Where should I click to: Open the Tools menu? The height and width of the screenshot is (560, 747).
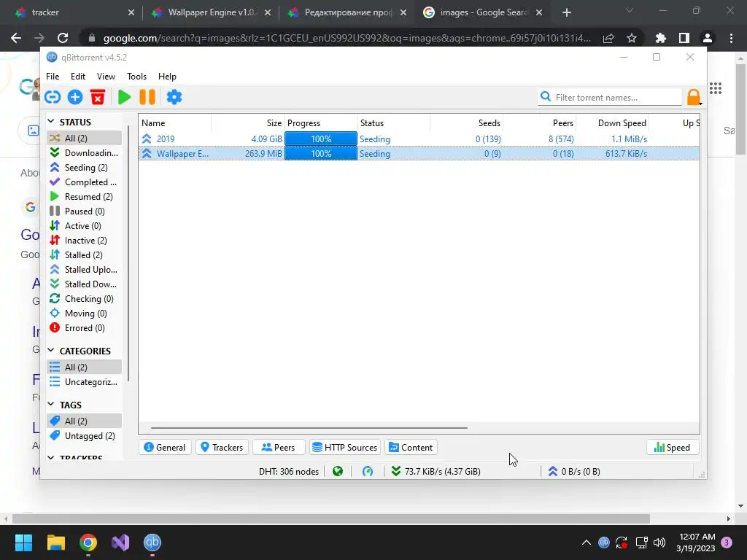coord(136,76)
